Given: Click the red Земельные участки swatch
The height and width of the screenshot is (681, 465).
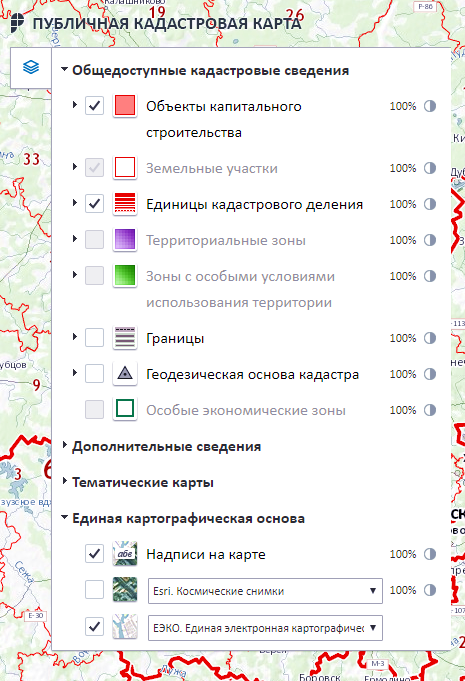Looking at the screenshot, I should (125, 167).
